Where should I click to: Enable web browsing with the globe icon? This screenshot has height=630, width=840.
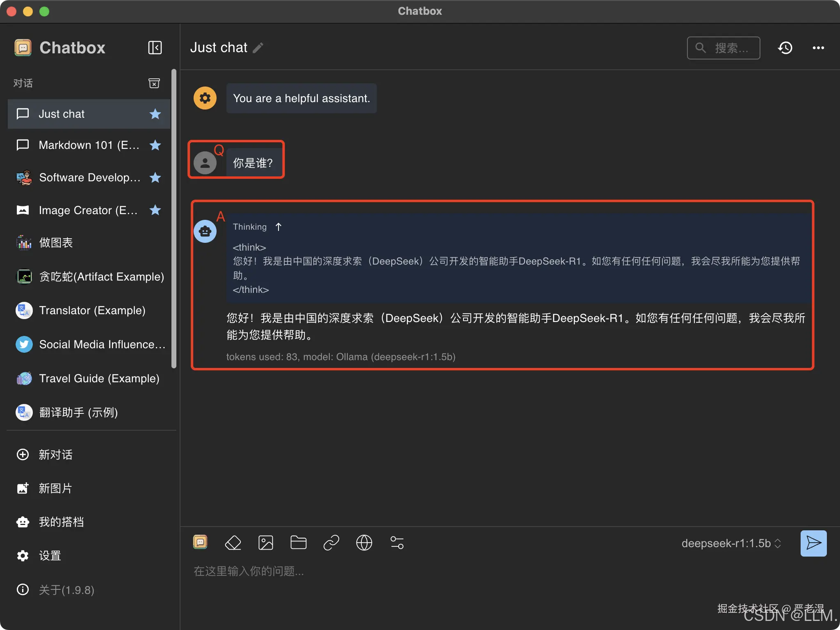click(x=364, y=543)
